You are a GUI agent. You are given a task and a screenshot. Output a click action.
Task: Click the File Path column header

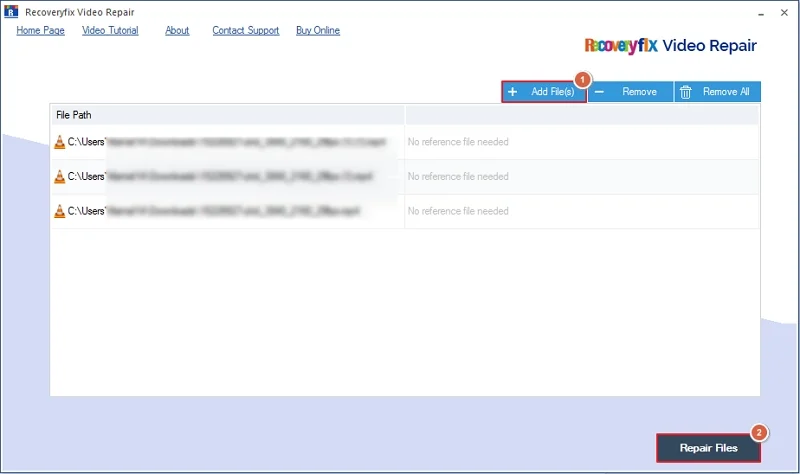tap(227, 115)
